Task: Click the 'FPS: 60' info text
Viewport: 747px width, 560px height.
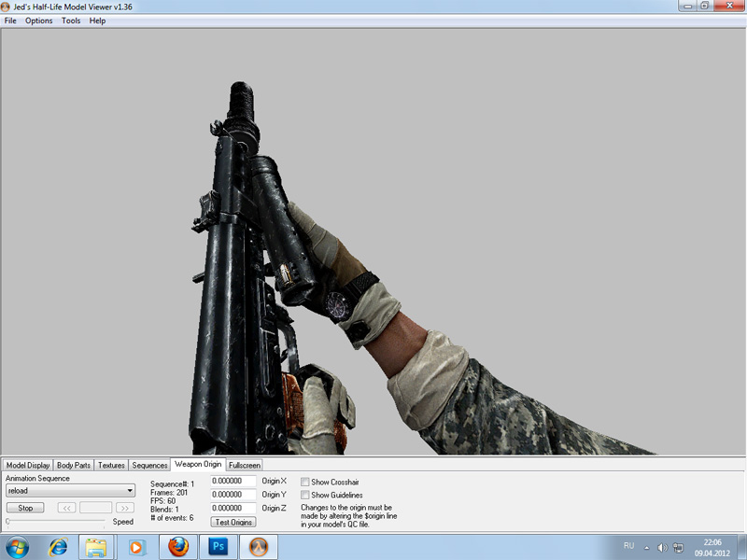Action: click(x=162, y=501)
